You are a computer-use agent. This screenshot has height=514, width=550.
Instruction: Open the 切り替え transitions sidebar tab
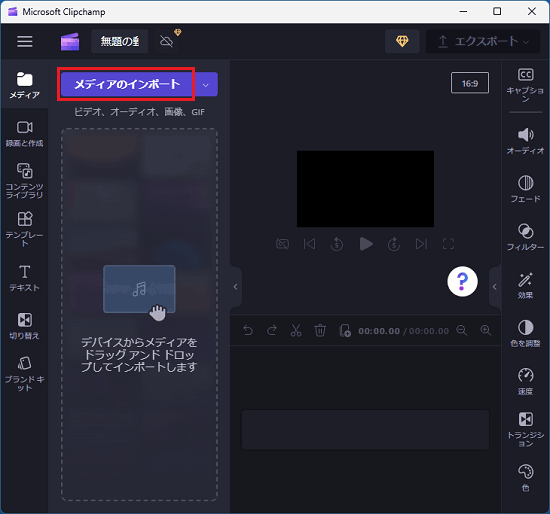click(x=24, y=326)
